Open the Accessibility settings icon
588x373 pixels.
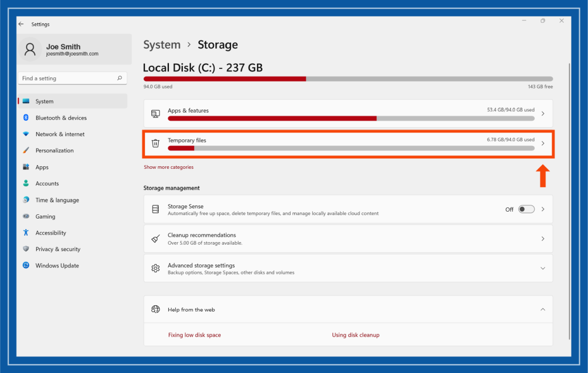click(x=26, y=232)
